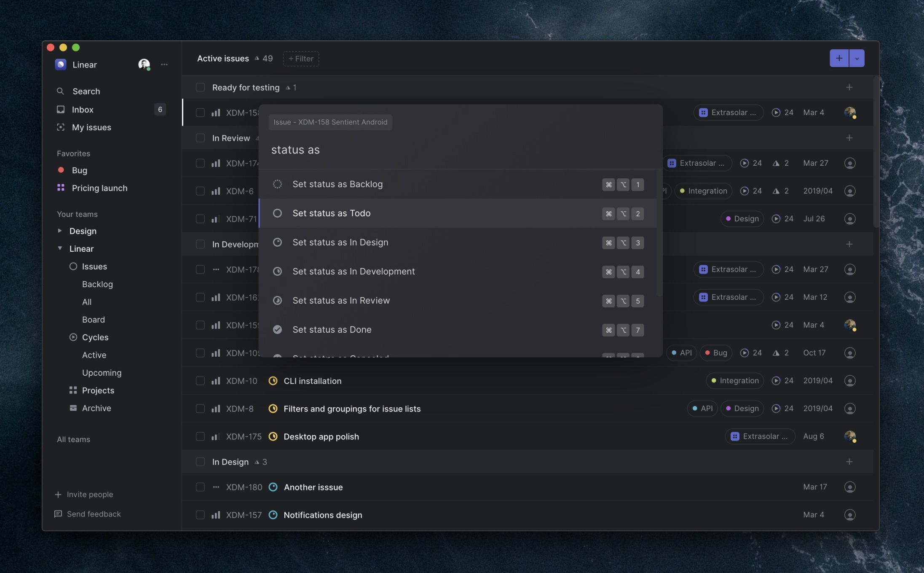
Task: Click the + Filter button
Action: pos(301,59)
